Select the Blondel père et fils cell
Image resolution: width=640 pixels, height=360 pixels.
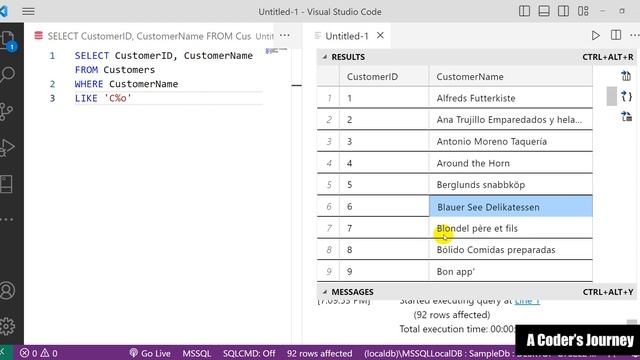coord(511,228)
